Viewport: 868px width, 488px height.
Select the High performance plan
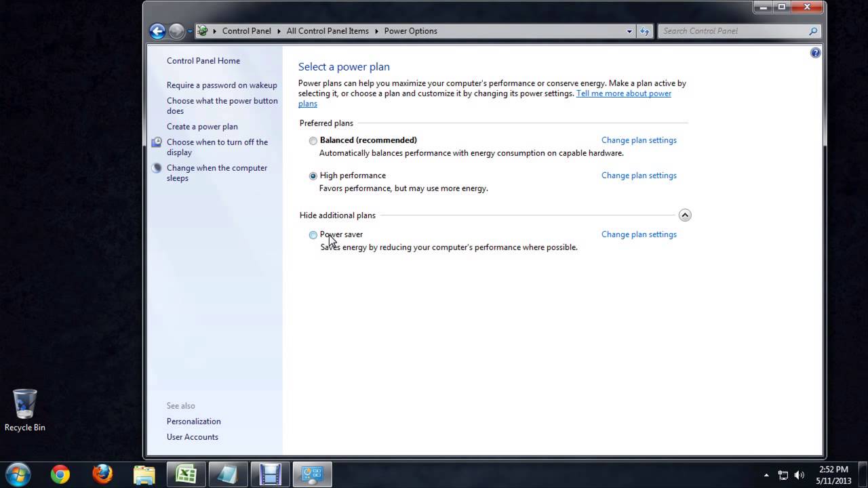click(313, 176)
